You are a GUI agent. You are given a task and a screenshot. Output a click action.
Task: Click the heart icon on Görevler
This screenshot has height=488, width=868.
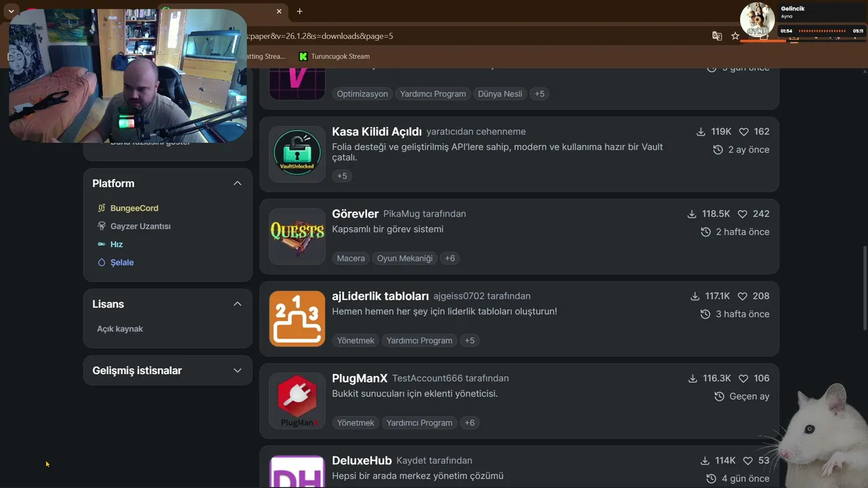point(743,213)
